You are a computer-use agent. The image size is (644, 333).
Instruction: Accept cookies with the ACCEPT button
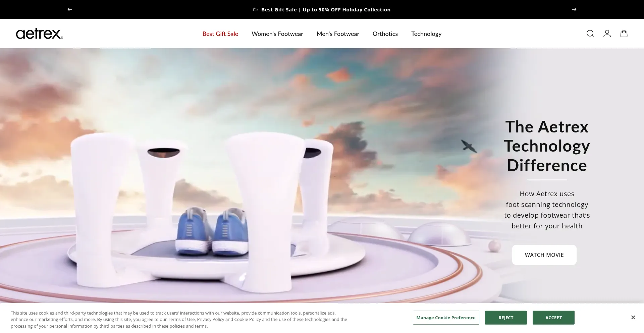[553, 318]
